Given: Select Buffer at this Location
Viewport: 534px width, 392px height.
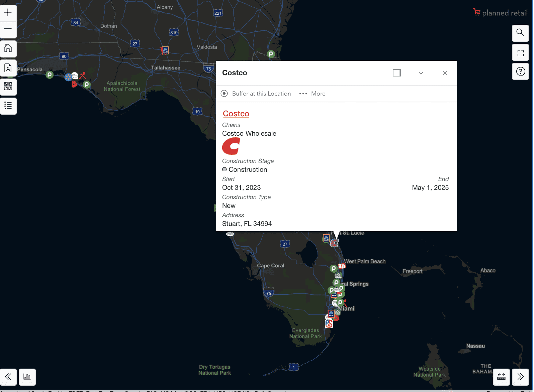Looking at the screenshot, I should coord(256,94).
